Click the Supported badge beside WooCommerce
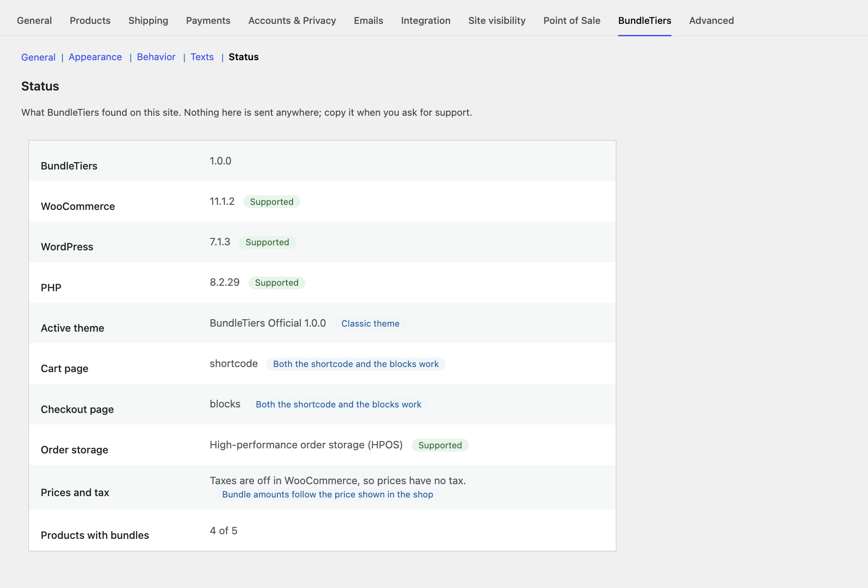Image resolution: width=868 pixels, height=588 pixels. [271, 202]
